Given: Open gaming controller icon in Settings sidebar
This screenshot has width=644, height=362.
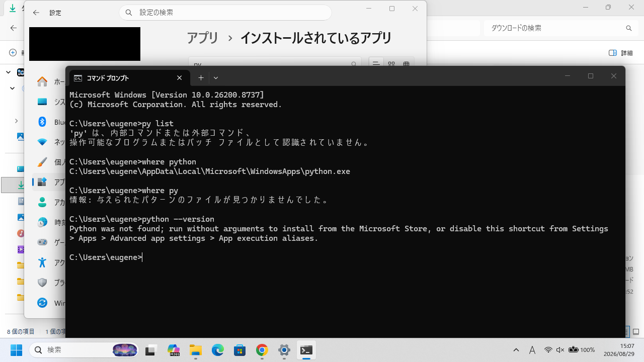Looking at the screenshot, I should (x=43, y=242).
